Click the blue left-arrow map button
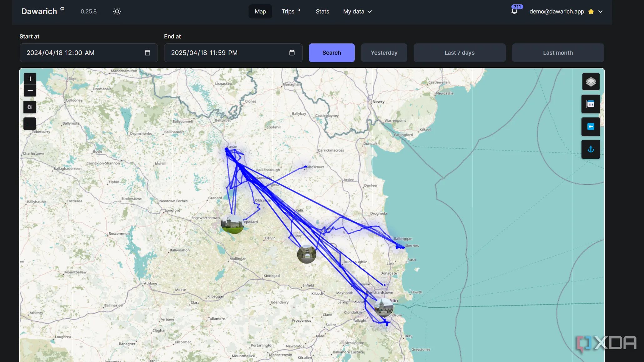The width and height of the screenshot is (644, 362). pos(591,126)
